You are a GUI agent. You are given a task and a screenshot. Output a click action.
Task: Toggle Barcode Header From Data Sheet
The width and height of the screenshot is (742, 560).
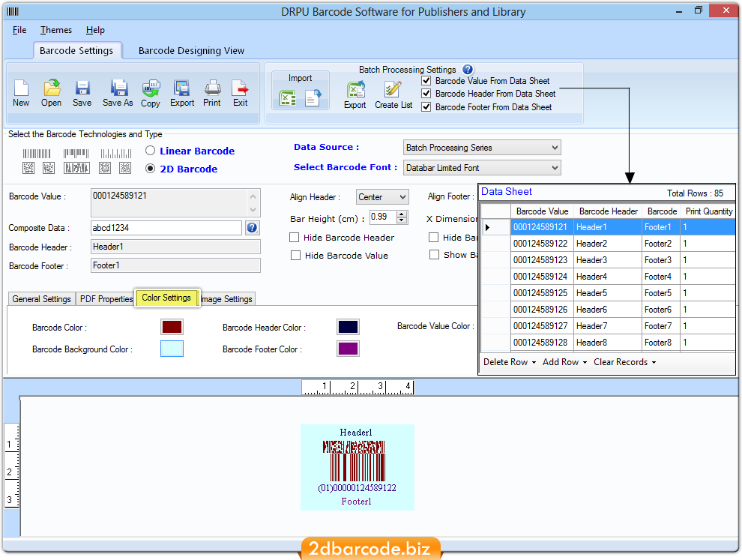[x=426, y=93]
